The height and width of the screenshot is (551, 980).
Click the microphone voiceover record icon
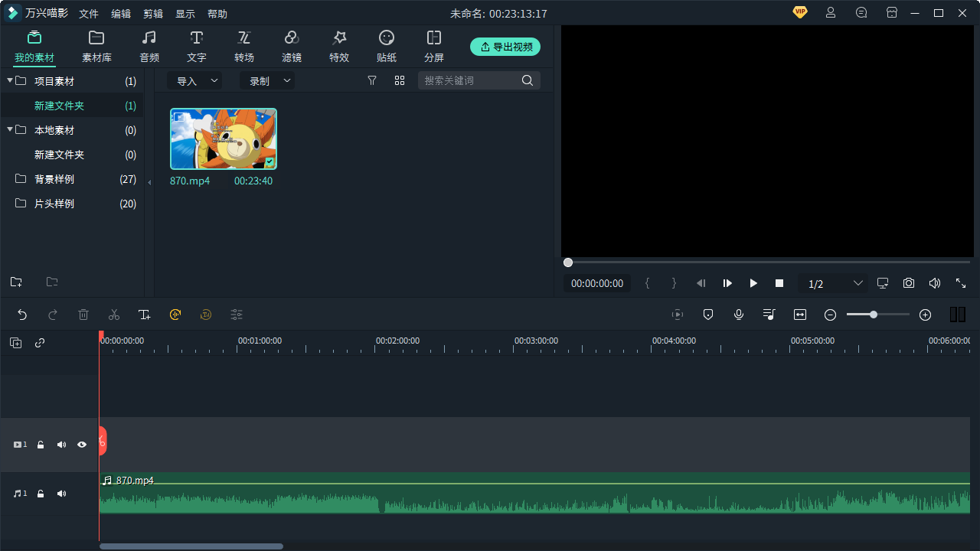739,315
